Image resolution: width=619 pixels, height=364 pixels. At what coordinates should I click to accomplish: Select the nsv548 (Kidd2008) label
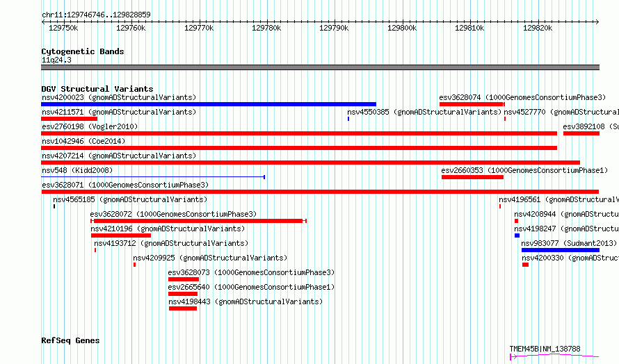tap(77, 170)
